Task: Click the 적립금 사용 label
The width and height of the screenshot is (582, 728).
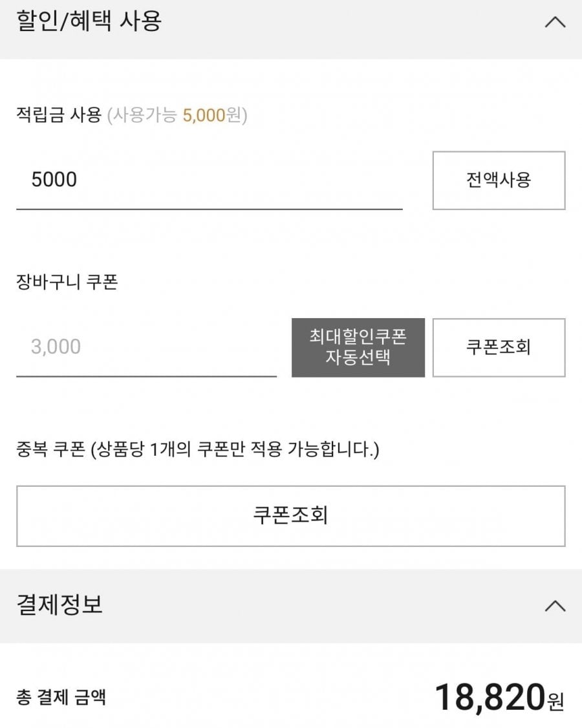Action: 59,116
